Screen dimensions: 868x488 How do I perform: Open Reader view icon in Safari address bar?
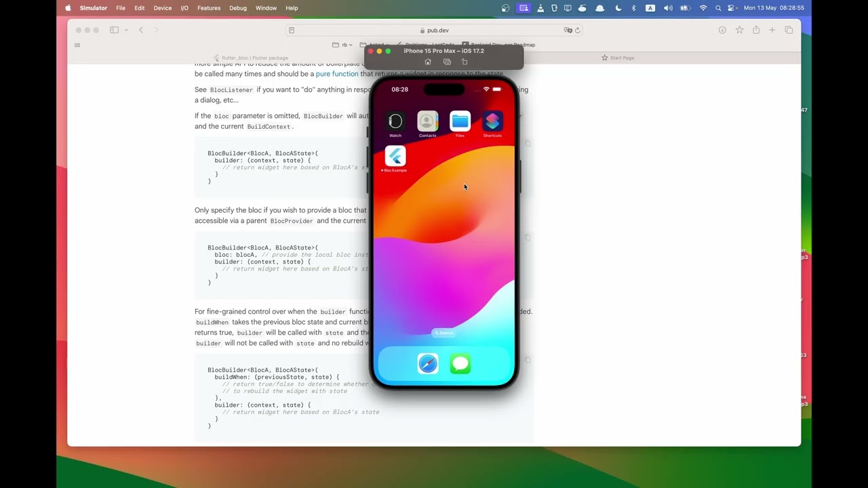(x=292, y=30)
